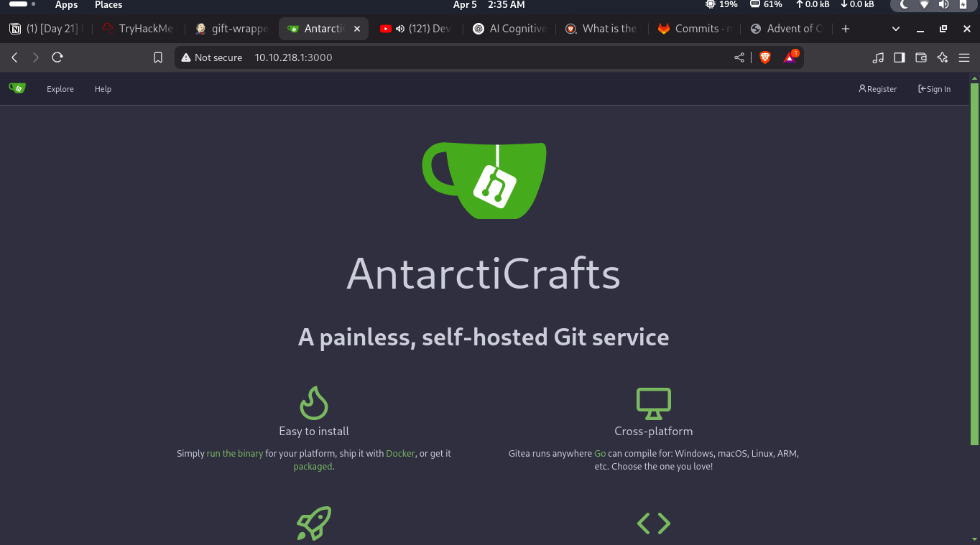Click the Gitea teacup logo in navbar
The image size is (980, 545).
pyautogui.click(x=17, y=88)
